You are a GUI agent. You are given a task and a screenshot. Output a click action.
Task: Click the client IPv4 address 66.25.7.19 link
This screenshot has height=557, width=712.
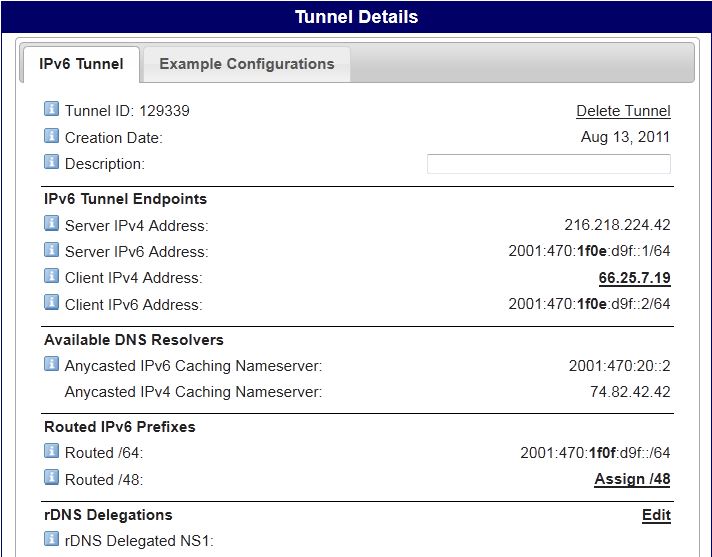click(x=634, y=278)
